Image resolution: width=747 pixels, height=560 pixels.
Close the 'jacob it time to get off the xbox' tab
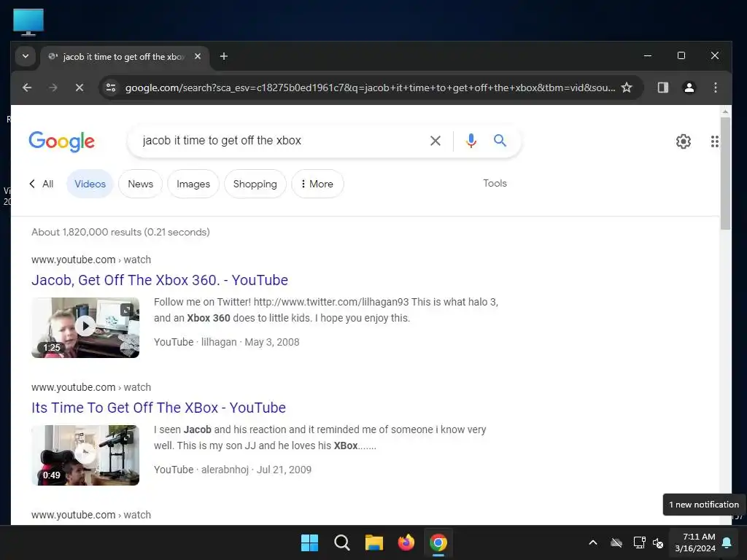(198, 56)
